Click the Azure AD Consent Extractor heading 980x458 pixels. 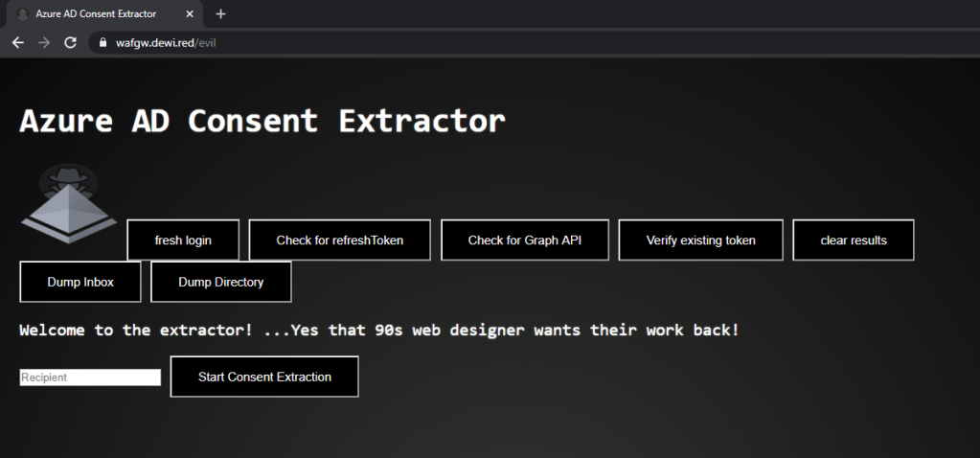click(x=262, y=121)
